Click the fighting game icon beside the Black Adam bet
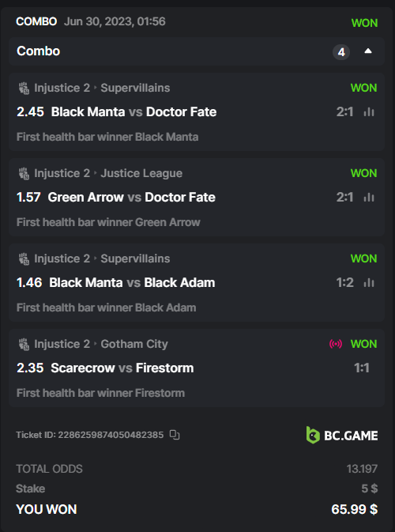Screen dimensions: 395x532 point(24,258)
